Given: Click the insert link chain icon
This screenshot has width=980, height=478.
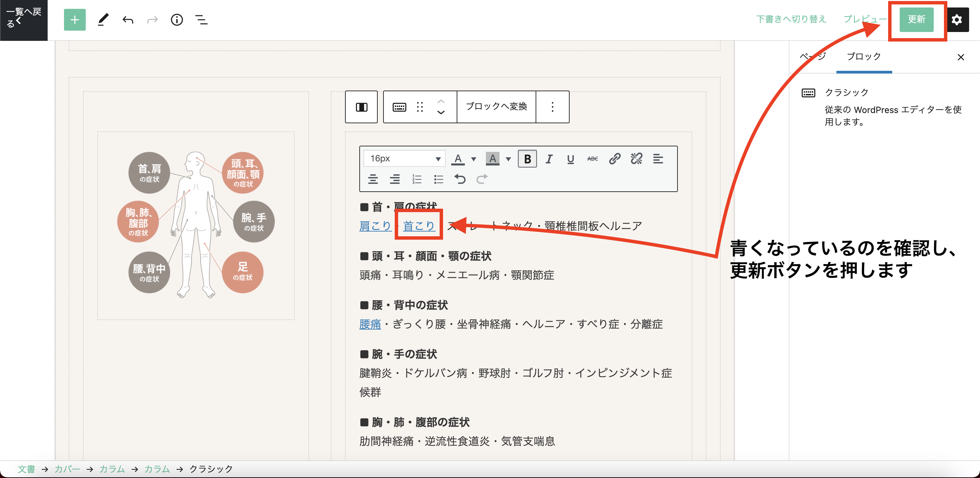Looking at the screenshot, I should [x=615, y=159].
